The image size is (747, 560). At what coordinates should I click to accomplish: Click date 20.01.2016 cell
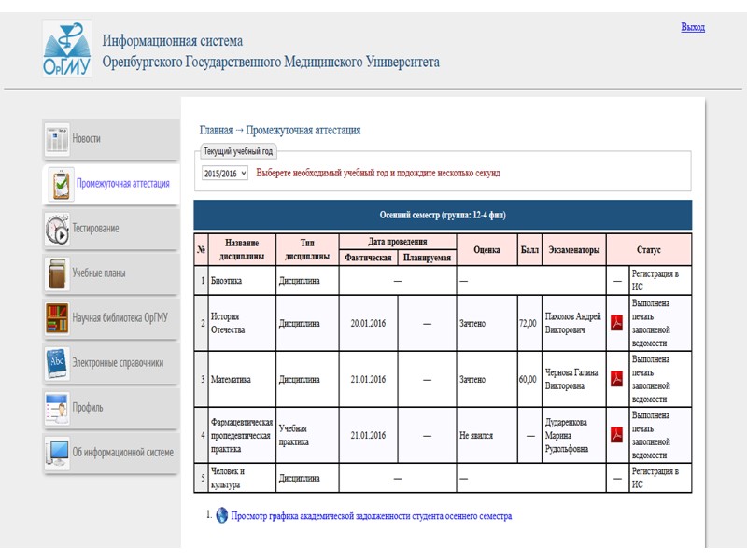368,323
